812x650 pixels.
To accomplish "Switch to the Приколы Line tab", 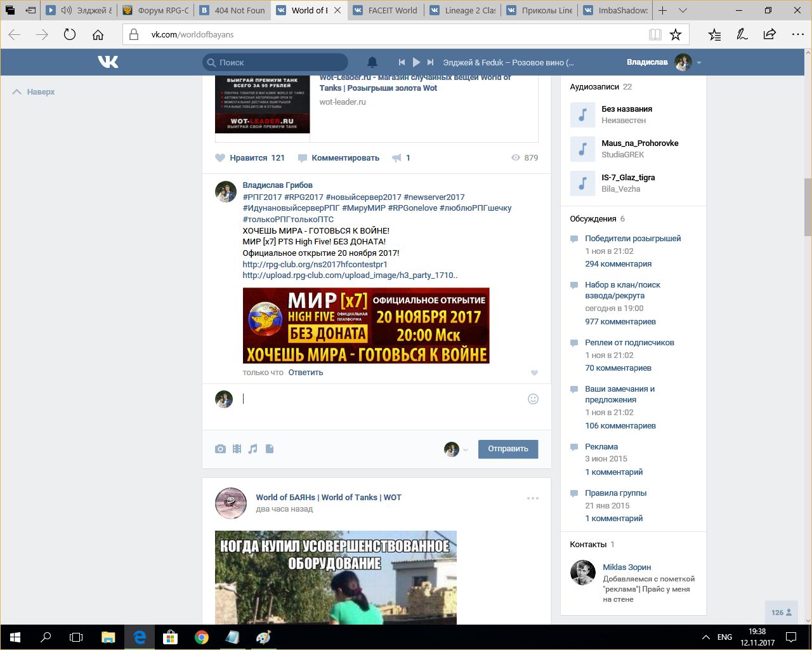I will click(539, 10).
